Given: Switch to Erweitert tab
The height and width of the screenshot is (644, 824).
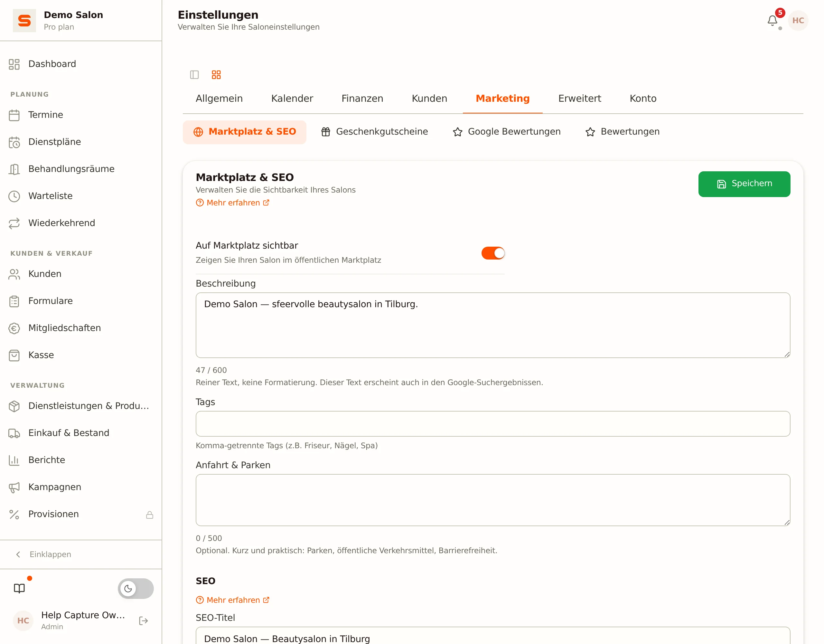Looking at the screenshot, I should click(580, 99).
